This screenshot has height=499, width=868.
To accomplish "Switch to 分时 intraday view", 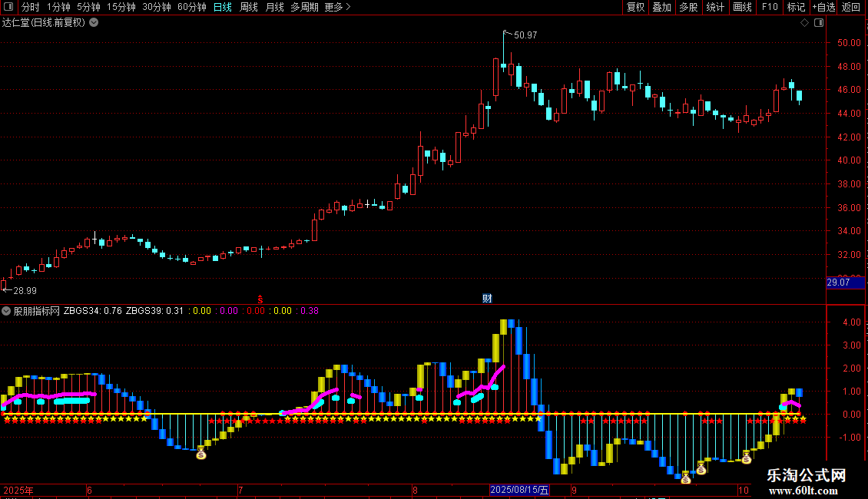I will 31,7.
